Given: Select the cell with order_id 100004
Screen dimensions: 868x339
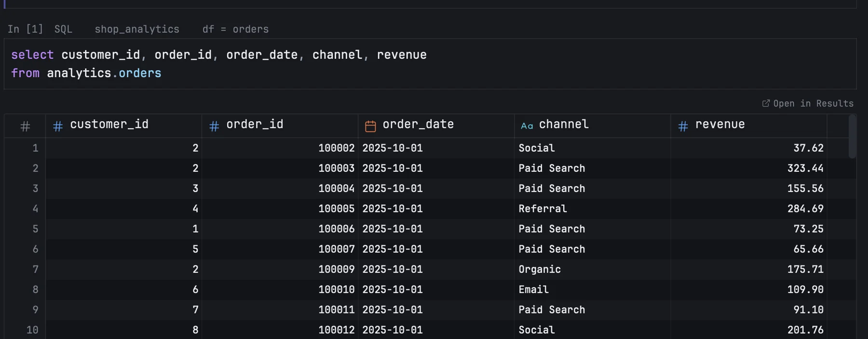Looking at the screenshot, I should (280, 188).
